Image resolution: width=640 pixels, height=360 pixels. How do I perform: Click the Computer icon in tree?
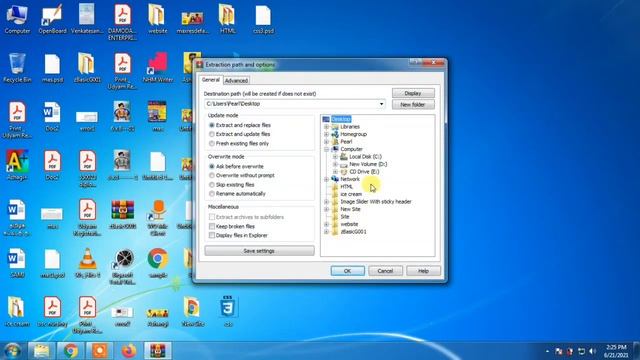(x=335, y=149)
